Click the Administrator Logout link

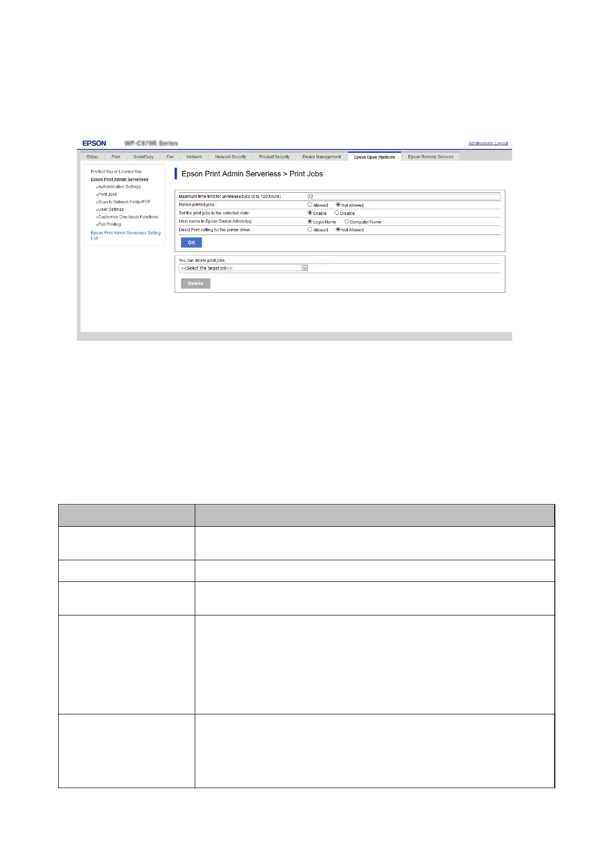(488, 143)
